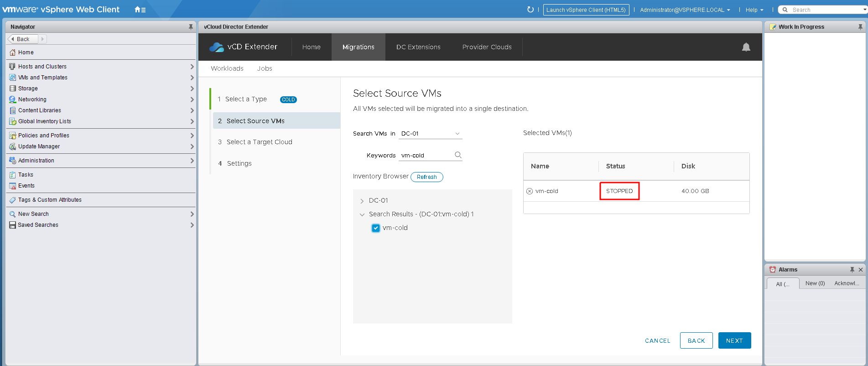868x366 pixels.
Task: Select the Acknowledged alarms tab
Action: point(847,283)
